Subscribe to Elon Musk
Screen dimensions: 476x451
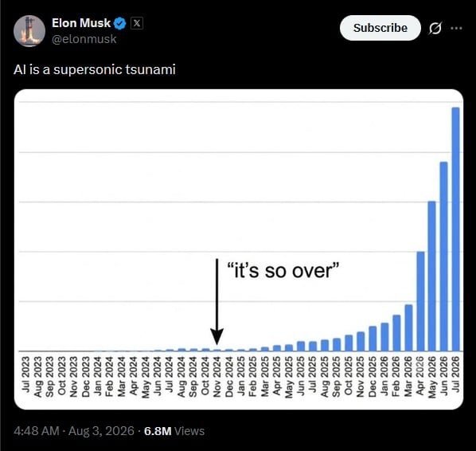click(380, 28)
